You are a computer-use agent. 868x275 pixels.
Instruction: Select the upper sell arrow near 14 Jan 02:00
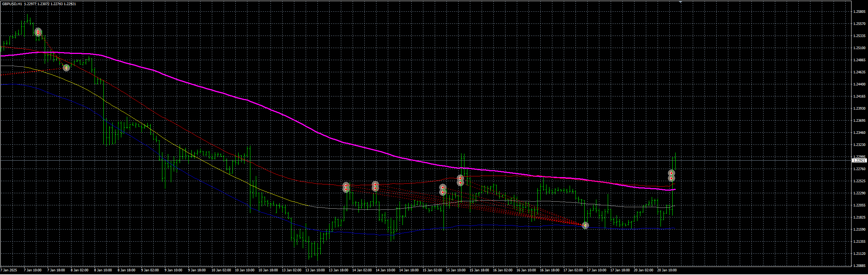pos(375,184)
